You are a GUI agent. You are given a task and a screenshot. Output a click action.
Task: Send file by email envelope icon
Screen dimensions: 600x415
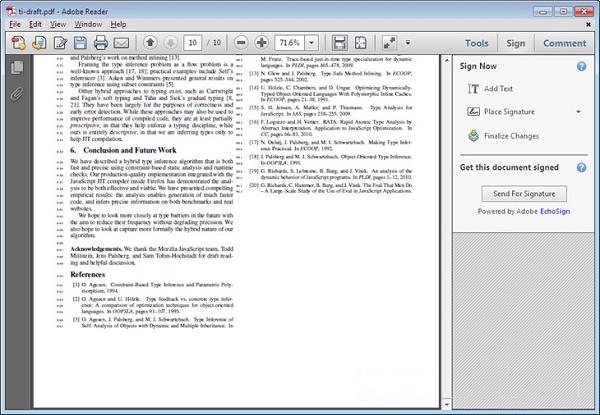point(121,43)
